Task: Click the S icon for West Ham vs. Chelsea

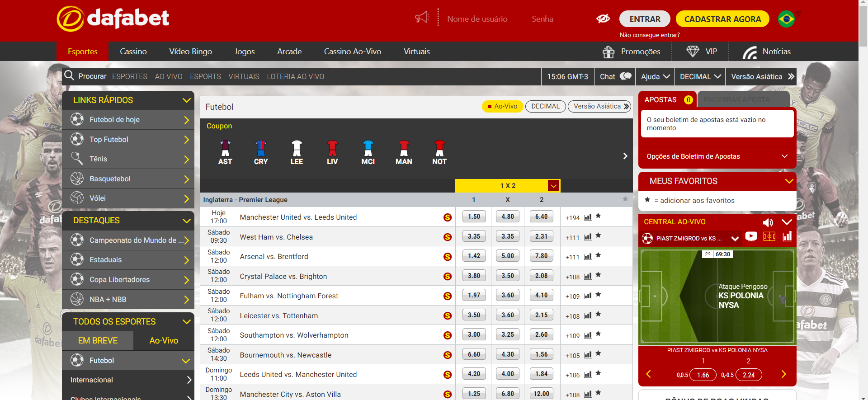Action: tap(448, 237)
